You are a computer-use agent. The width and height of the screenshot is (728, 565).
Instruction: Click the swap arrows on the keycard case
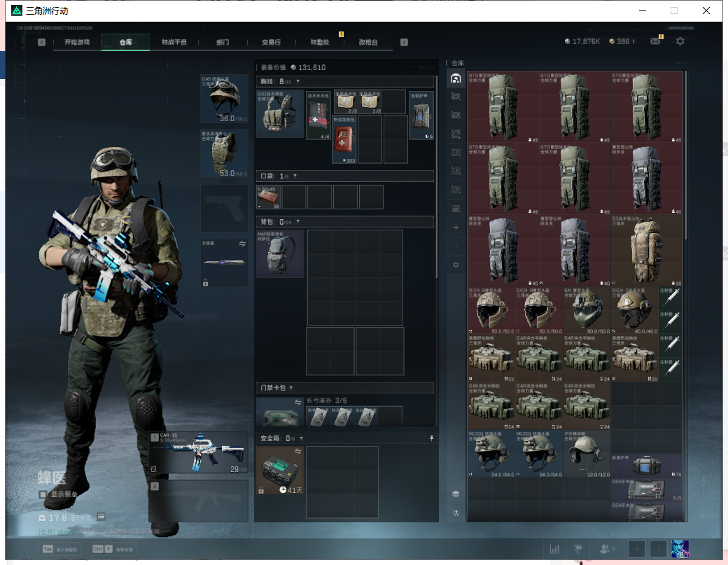(x=297, y=402)
